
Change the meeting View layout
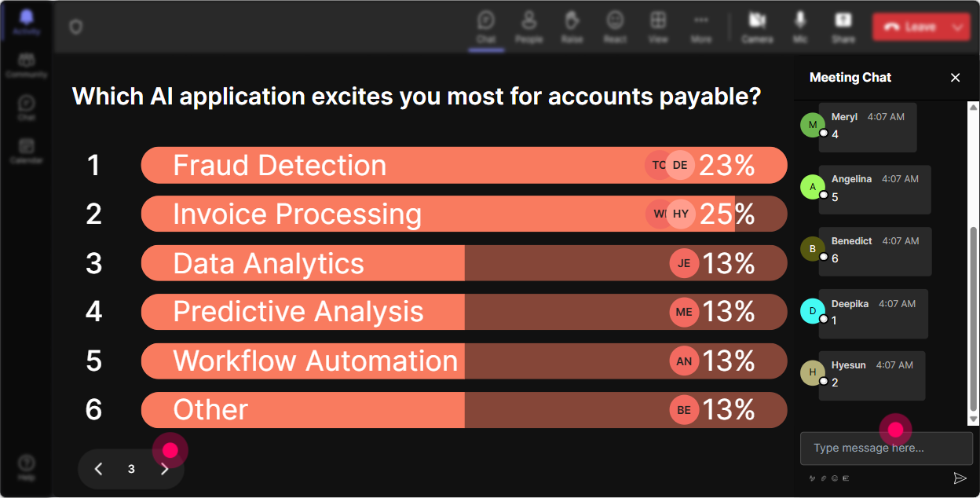(x=658, y=27)
